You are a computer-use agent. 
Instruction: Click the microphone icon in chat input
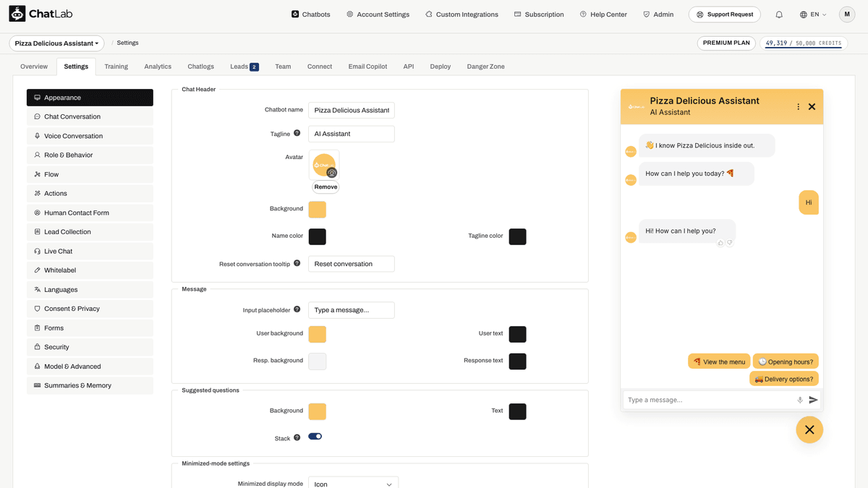tap(800, 400)
